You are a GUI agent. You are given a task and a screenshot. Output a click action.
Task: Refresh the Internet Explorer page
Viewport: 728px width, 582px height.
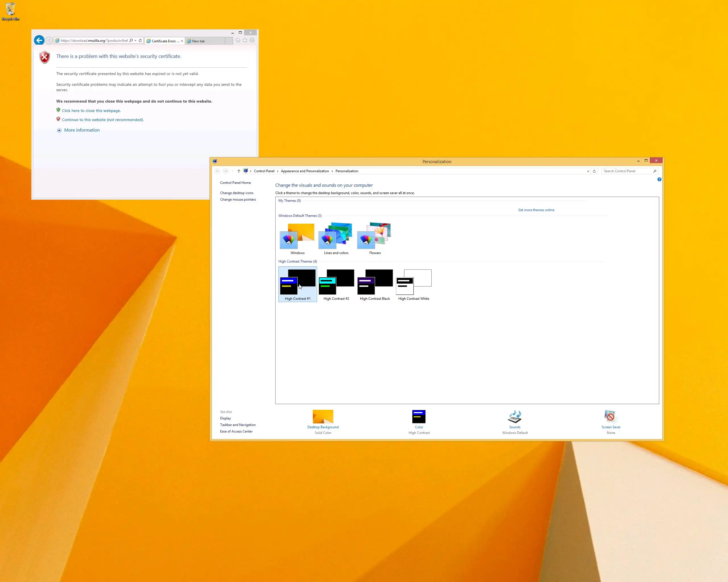pos(140,40)
